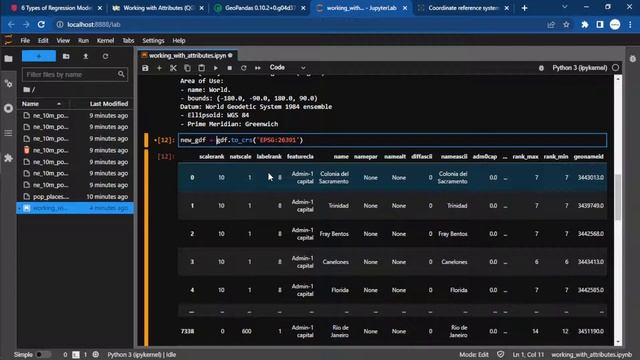Click Ln 1, Col 11 cursor position
The image size is (640, 360).
click(528, 355)
